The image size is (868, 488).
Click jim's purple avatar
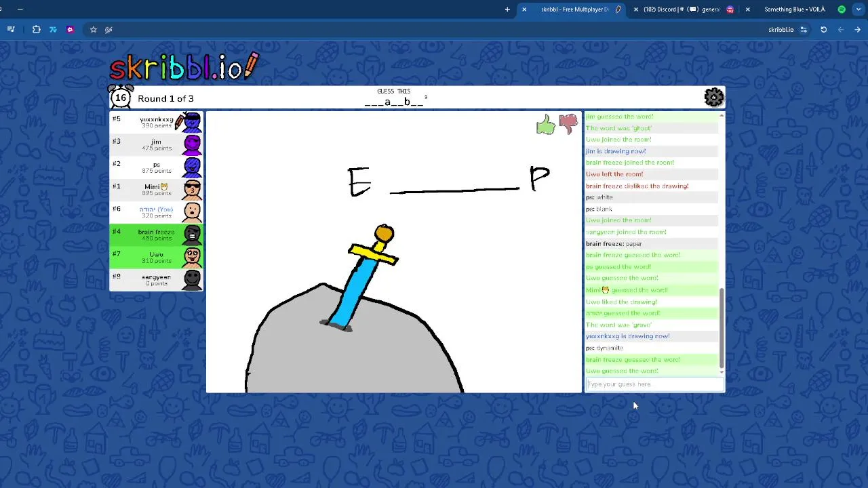(192, 144)
